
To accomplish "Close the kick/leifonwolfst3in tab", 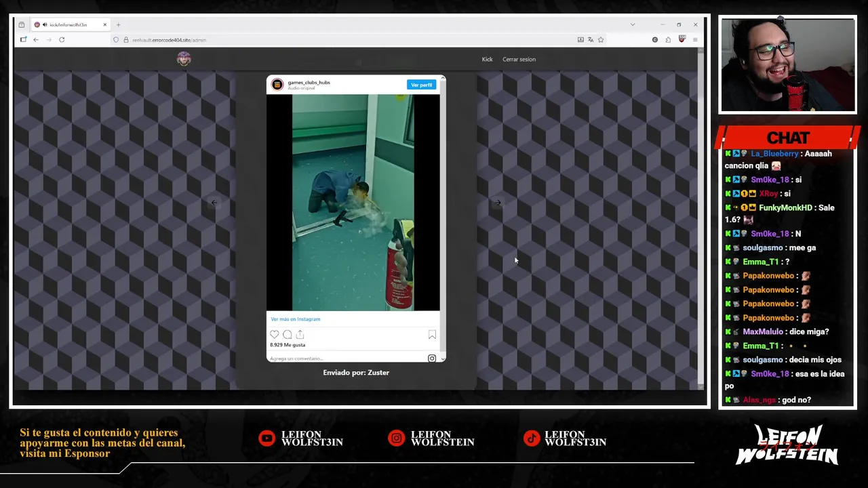I will tap(104, 25).
